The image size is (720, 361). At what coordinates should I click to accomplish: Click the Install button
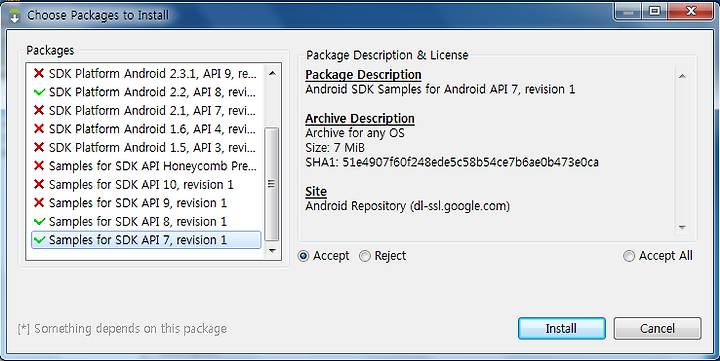561,328
